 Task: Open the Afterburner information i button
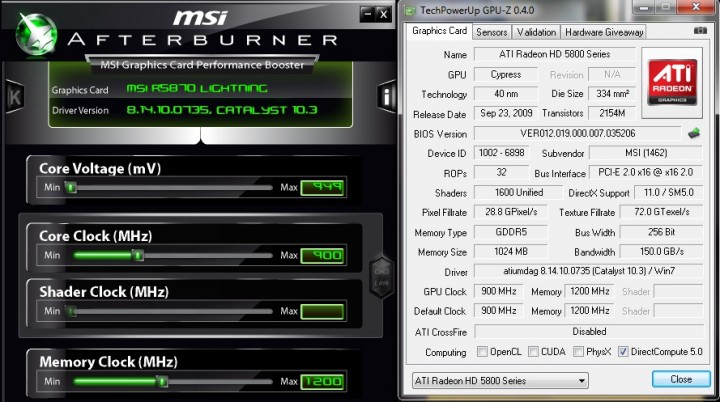pos(386,96)
